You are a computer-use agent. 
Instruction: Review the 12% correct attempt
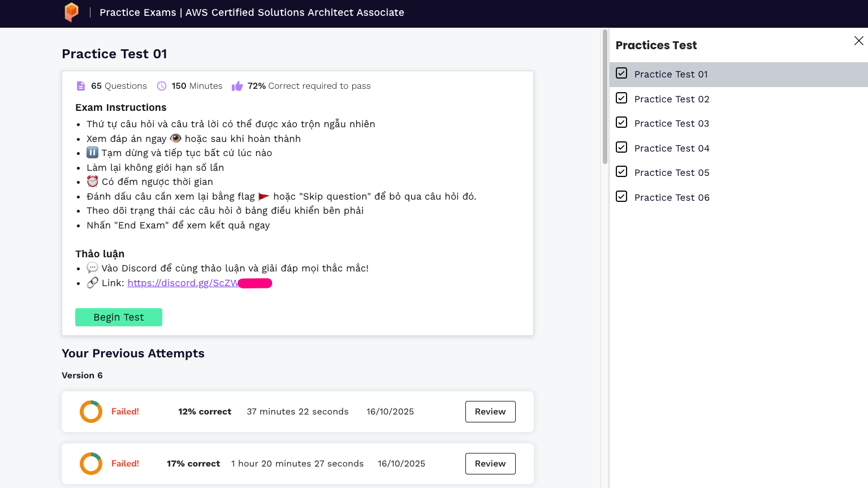[490, 412]
